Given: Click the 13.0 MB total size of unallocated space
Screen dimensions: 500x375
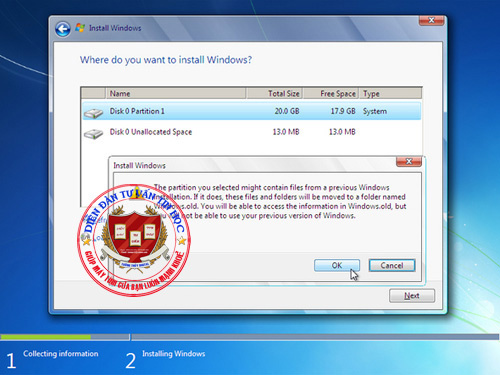Looking at the screenshot, I should tap(286, 132).
